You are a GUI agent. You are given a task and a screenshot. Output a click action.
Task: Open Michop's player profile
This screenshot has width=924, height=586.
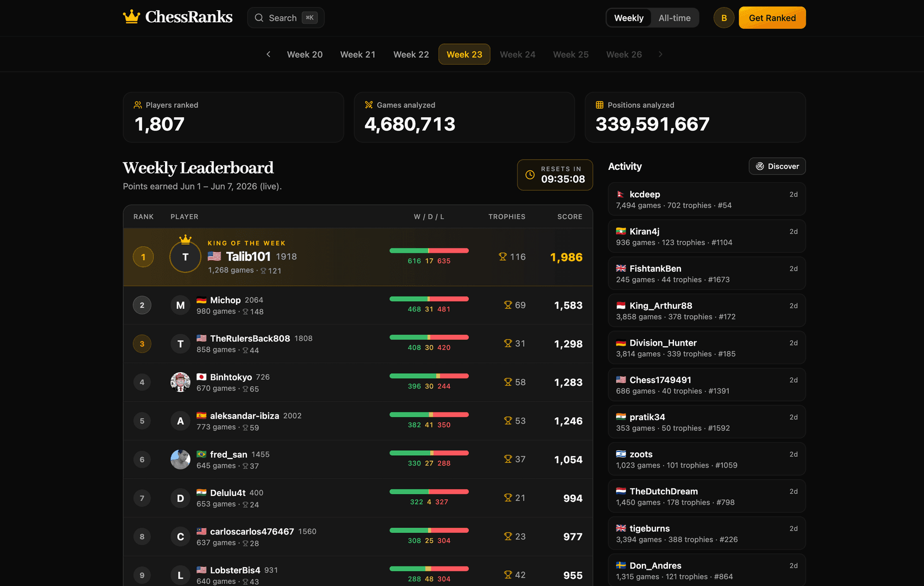(225, 300)
